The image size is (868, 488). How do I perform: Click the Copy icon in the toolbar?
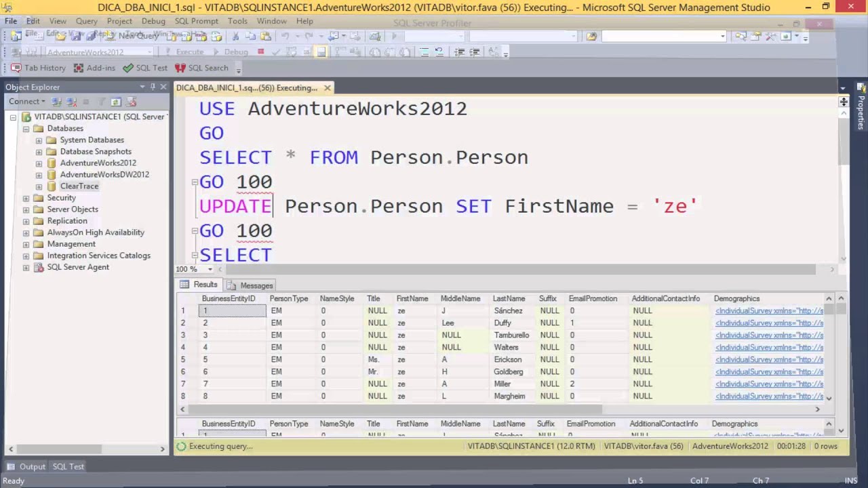coord(251,36)
